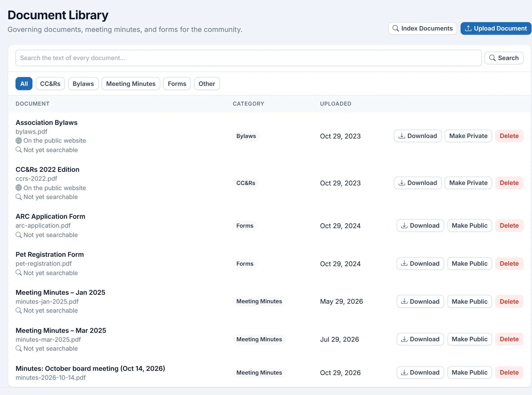532x395 pixels.
Task: Click the Pet Registration Form title
Action: [x=50, y=254]
